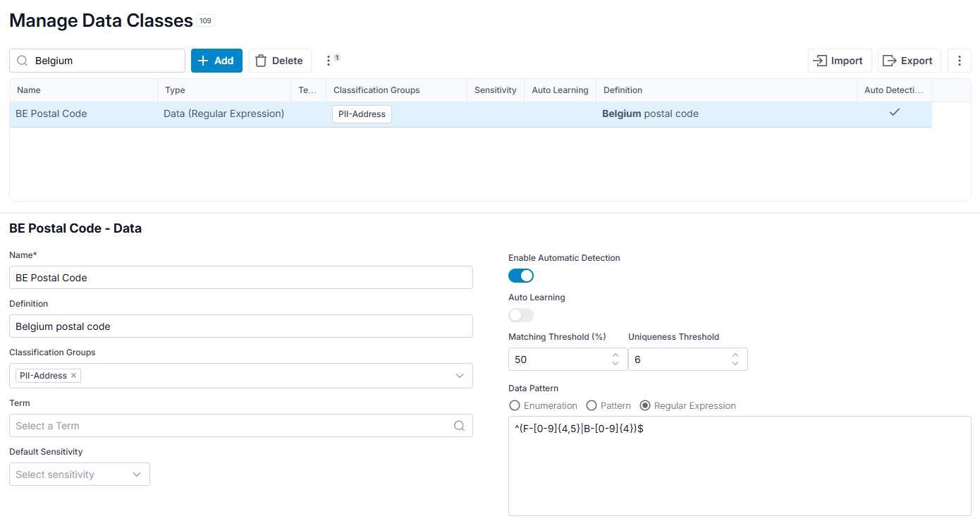The image size is (980, 528).
Task: Select the Regular Expression radio option
Action: tap(645, 406)
